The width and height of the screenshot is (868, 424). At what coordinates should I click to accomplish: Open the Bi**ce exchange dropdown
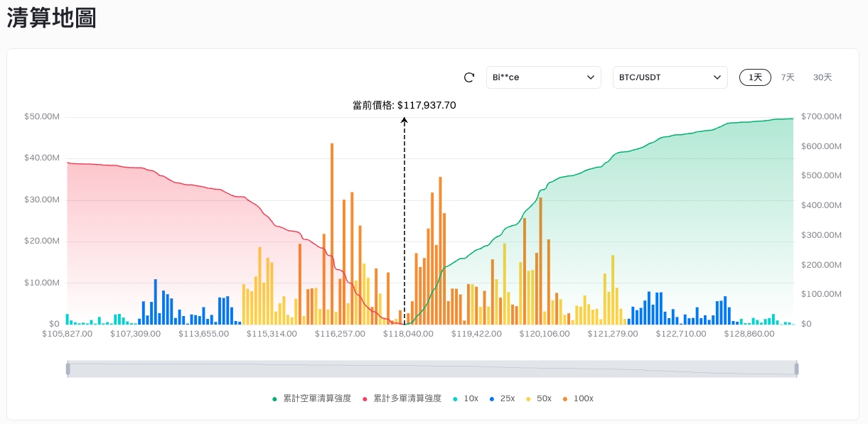[x=543, y=77]
